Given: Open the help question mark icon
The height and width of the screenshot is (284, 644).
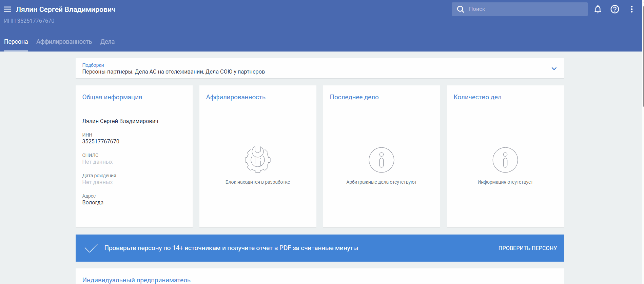Looking at the screenshot, I should point(614,9).
